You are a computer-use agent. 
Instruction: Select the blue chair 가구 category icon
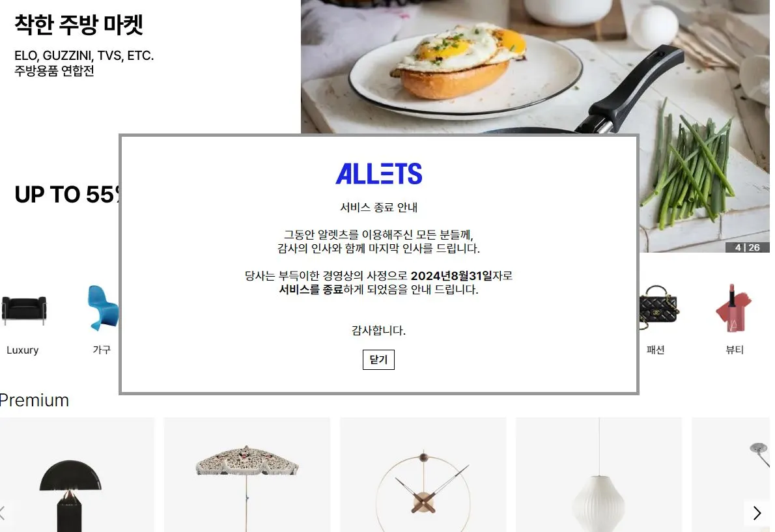coord(103,308)
